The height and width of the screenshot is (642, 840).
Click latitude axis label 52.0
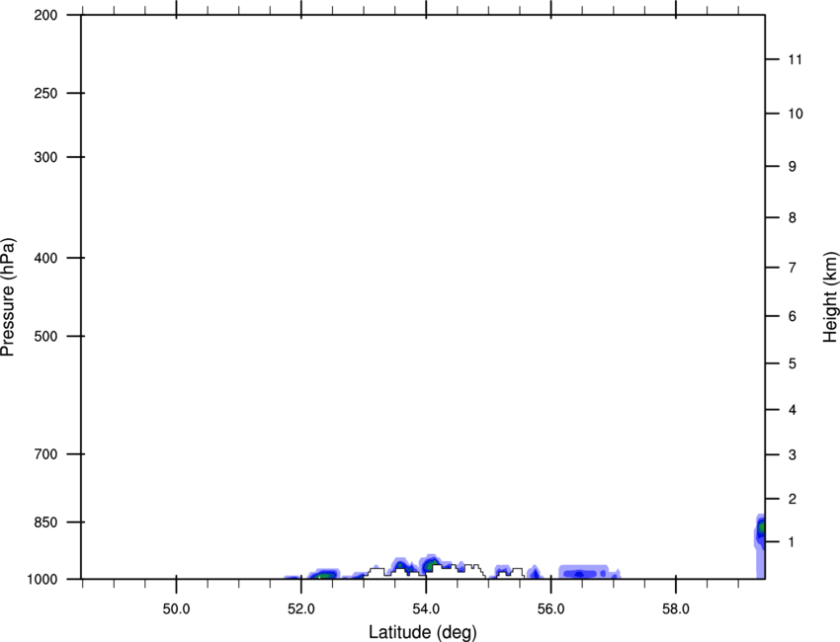tap(301, 609)
